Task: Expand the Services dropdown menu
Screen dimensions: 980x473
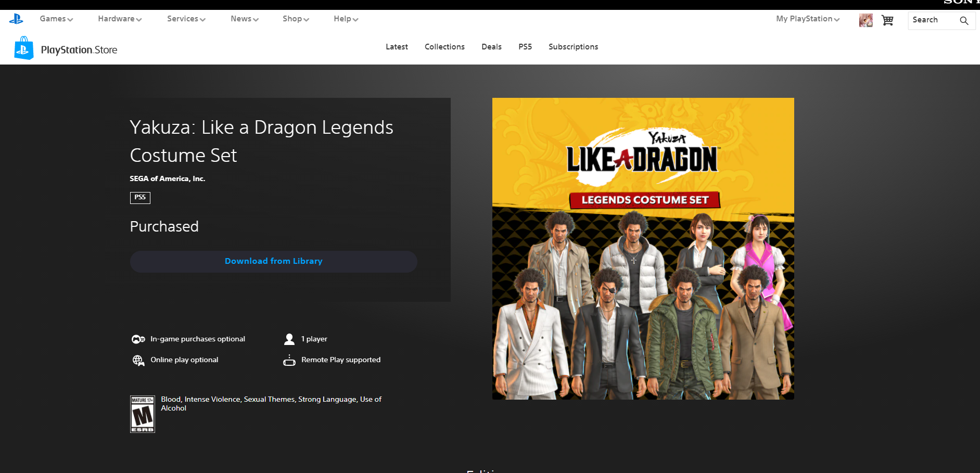Action: 186,19
